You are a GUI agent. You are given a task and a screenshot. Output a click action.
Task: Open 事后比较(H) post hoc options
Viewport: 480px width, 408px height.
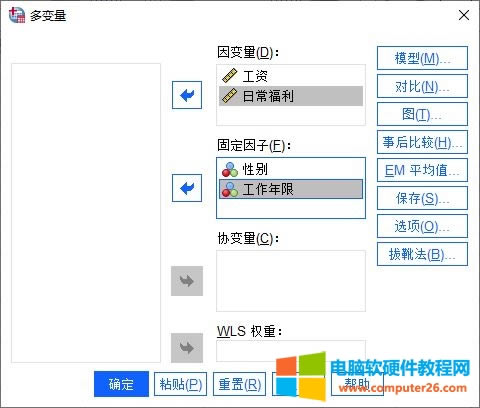tap(422, 142)
